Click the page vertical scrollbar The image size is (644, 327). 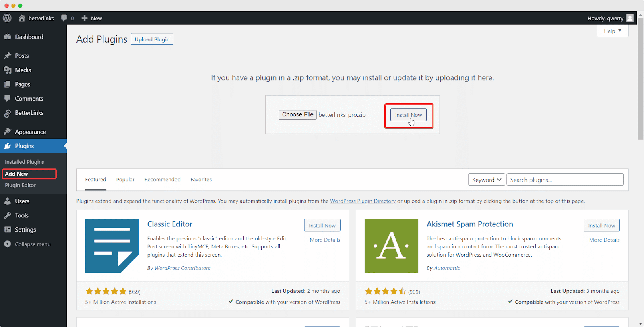pyautogui.click(x=640, y=79)
